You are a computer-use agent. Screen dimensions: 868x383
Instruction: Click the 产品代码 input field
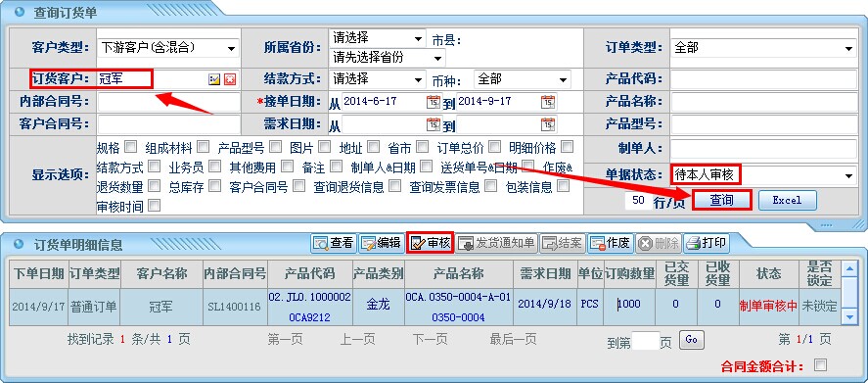tap(763, 79)
